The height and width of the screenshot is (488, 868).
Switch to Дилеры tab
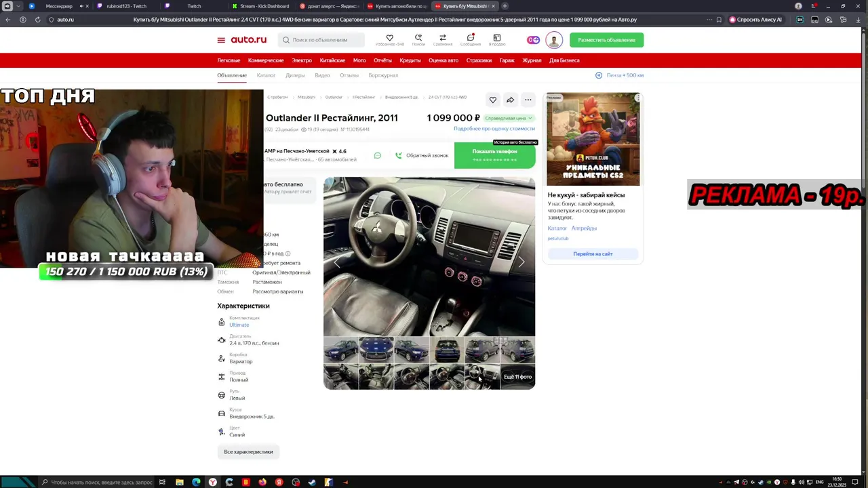pyautogui.click(x=295, y=75)
